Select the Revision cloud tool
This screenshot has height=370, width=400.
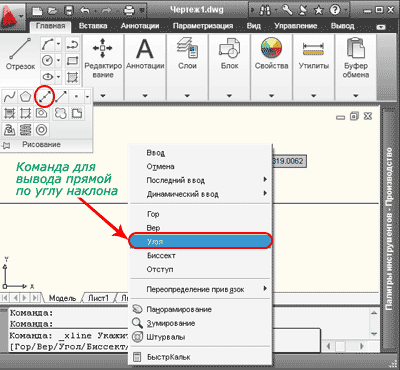point(61,113)
